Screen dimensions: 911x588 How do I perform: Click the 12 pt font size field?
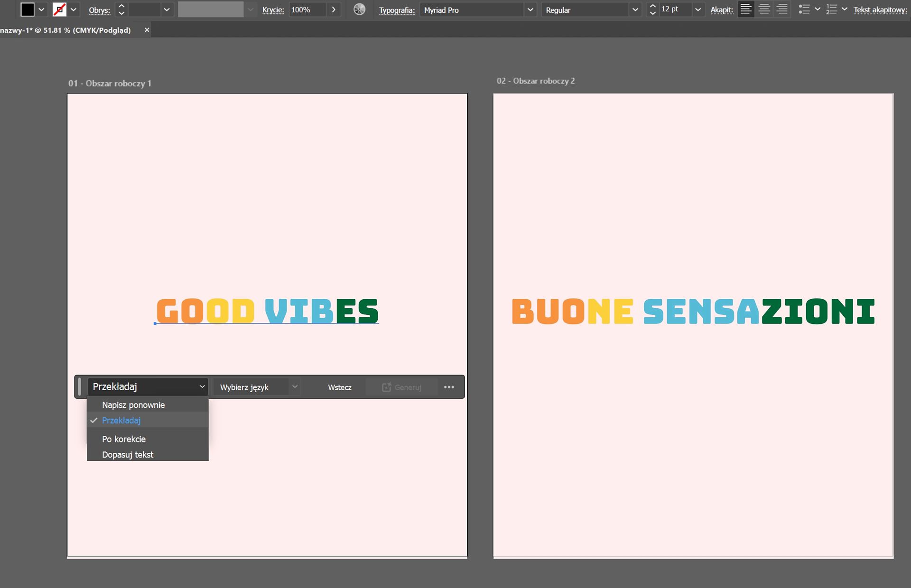675,9
